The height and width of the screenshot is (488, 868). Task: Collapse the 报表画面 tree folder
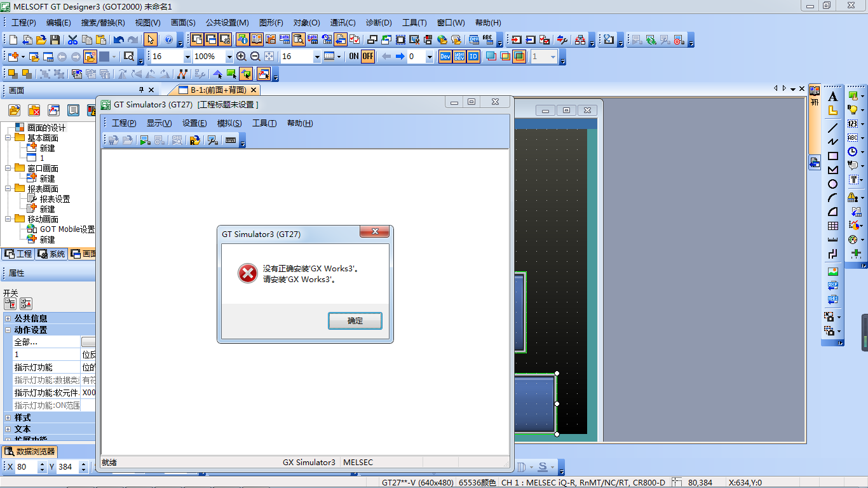point(8,189)
